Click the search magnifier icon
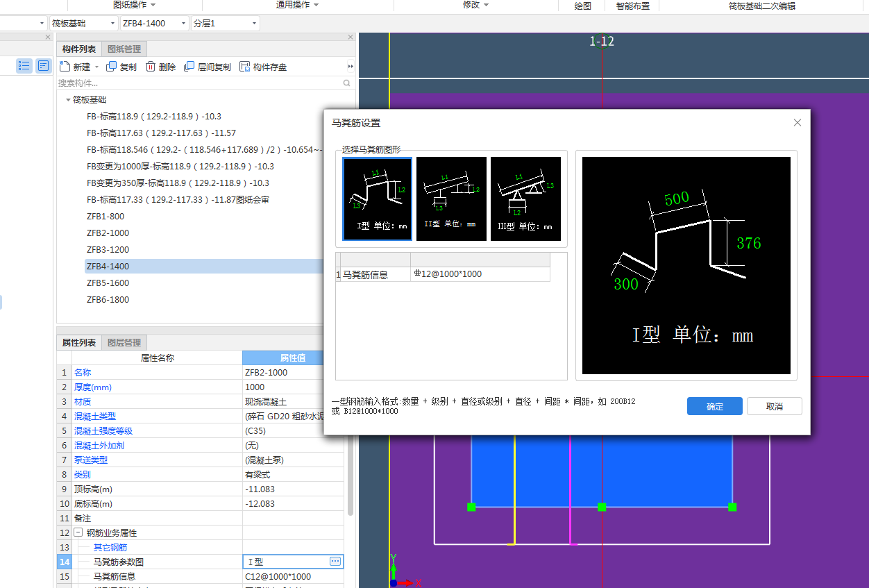The height and width of the screenshot is (588, 869). [x=347, y=83]
